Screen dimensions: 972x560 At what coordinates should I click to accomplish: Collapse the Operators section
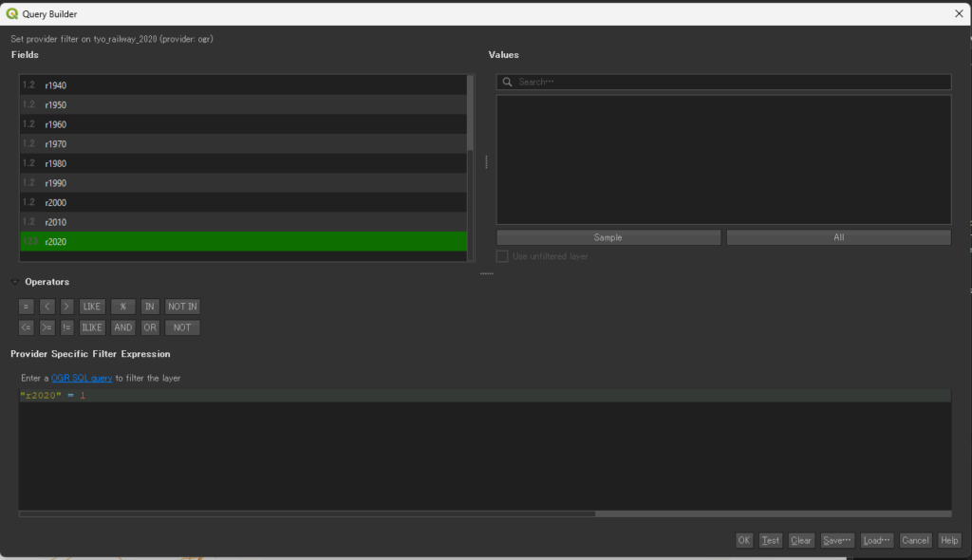(x=15, y=282)
